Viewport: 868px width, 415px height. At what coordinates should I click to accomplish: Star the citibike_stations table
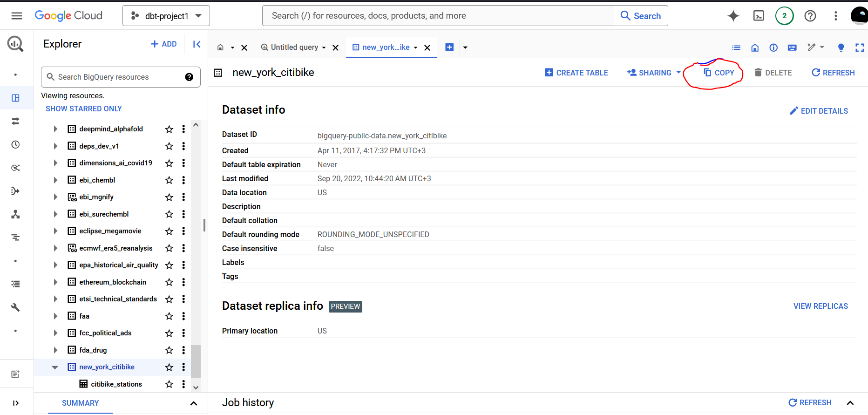[x=169, y=384]
